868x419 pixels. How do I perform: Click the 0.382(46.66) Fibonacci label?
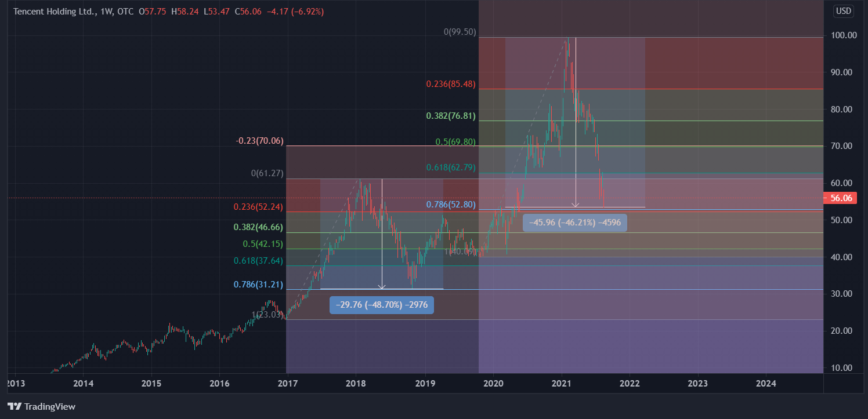coord(259,228)
